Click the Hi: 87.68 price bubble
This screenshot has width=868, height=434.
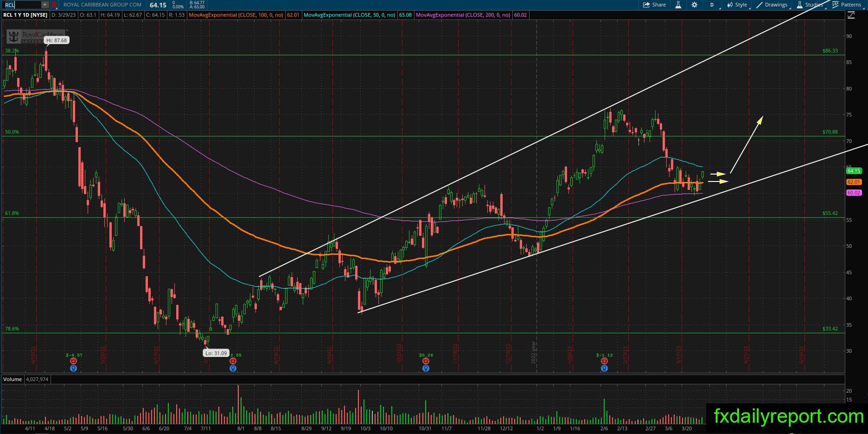click(57, 40)
